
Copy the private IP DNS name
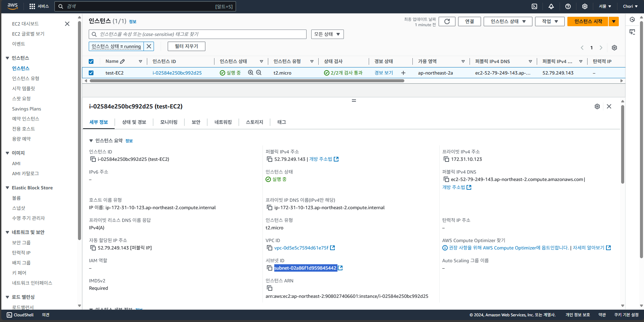coord(270,208)
